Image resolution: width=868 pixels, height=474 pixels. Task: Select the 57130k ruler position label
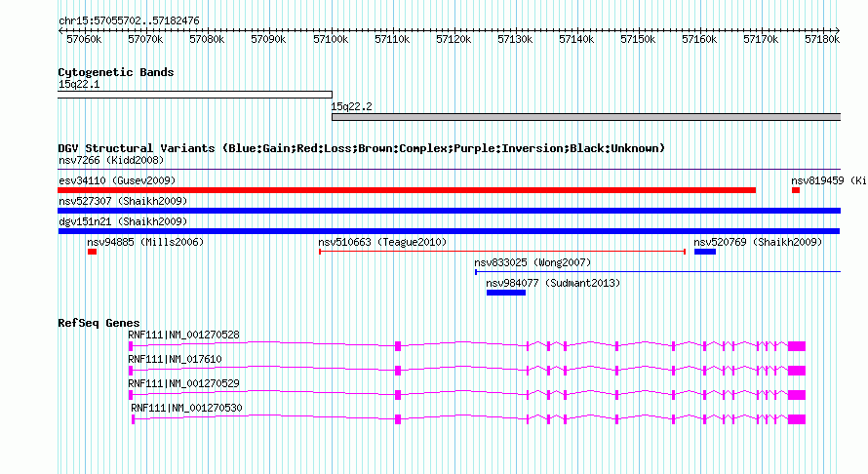point(515,39)
